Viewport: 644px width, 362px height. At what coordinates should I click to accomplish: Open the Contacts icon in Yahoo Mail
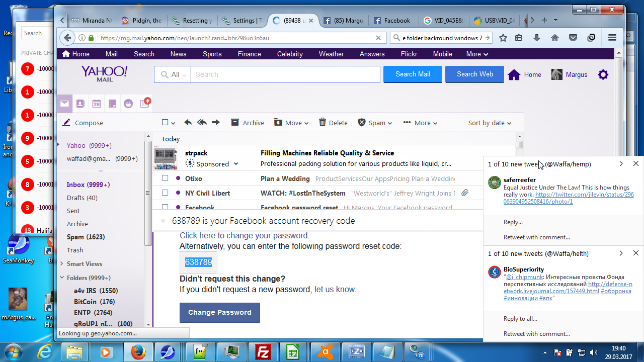80,104
